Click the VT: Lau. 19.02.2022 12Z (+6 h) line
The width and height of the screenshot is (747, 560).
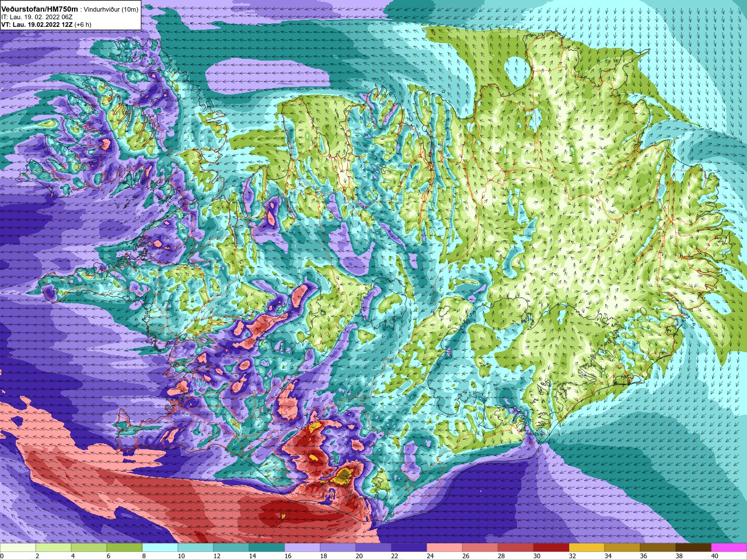[x=46, y=24]
